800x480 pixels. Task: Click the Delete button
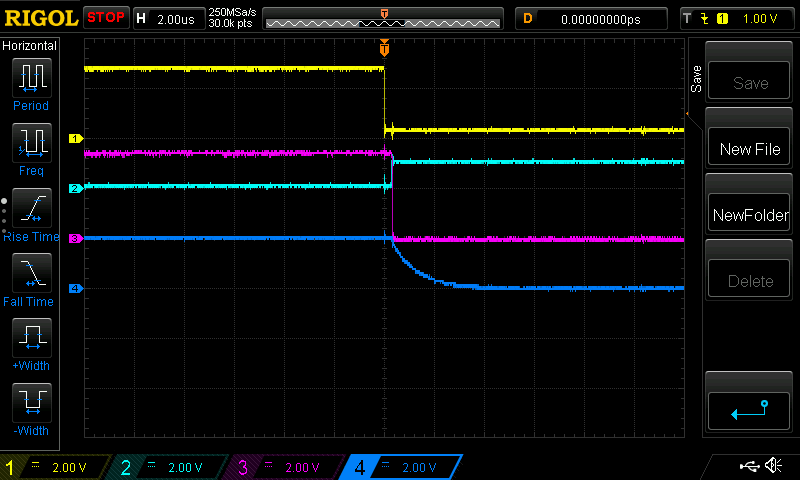[x=748, y=279]
